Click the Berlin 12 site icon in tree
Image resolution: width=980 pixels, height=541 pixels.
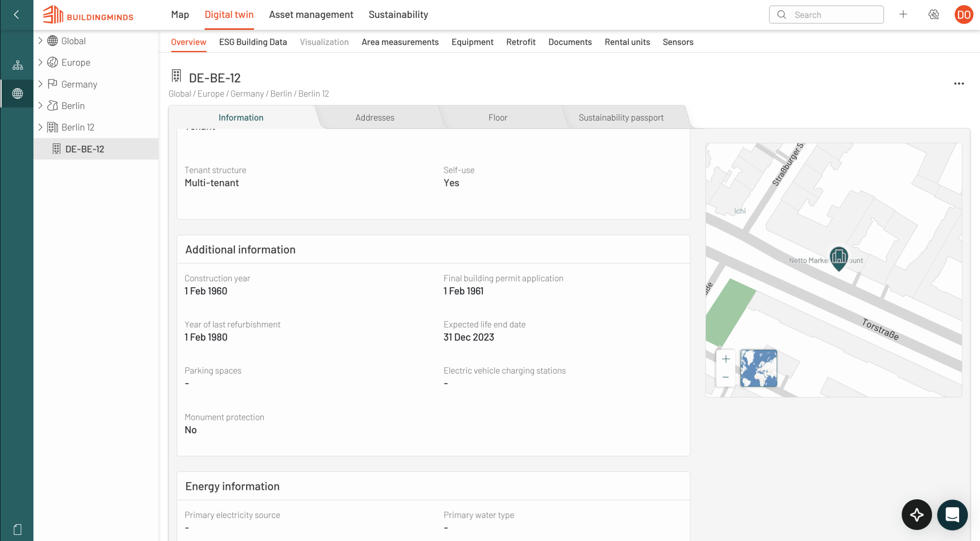click(52, 127)
